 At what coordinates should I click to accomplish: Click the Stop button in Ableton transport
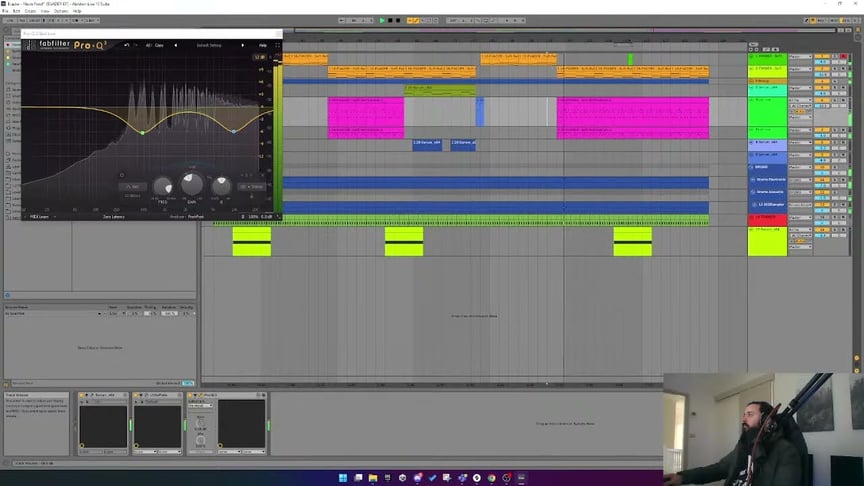[x=390, y=20]
